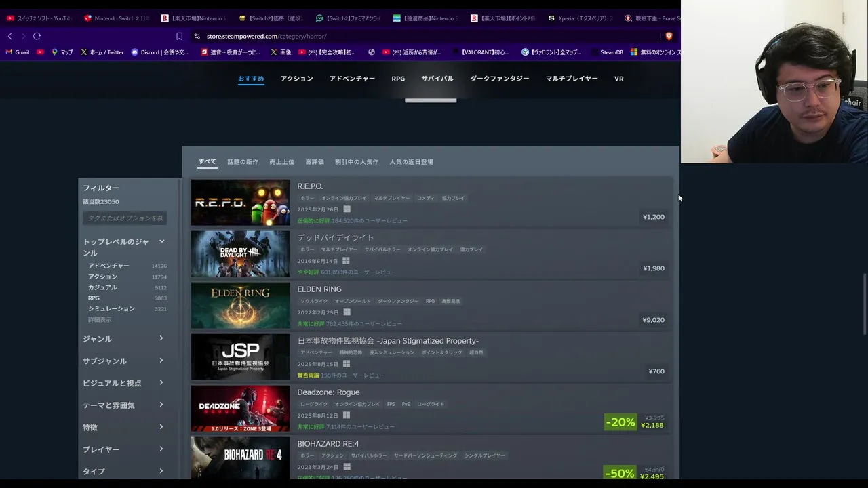The image size is (868, 488).
Task: Expand the プレイヤー filter section
Action: tap(124, 449)
